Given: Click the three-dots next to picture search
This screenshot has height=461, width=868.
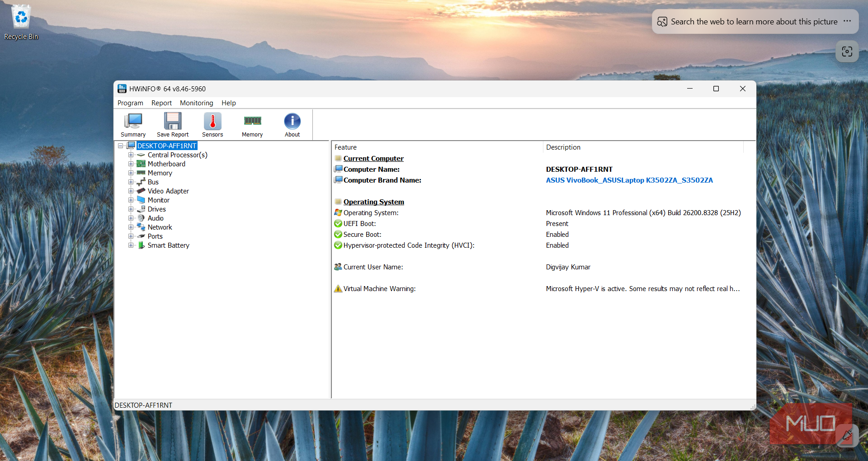Looking at the screenshot, I should (847, 21).
